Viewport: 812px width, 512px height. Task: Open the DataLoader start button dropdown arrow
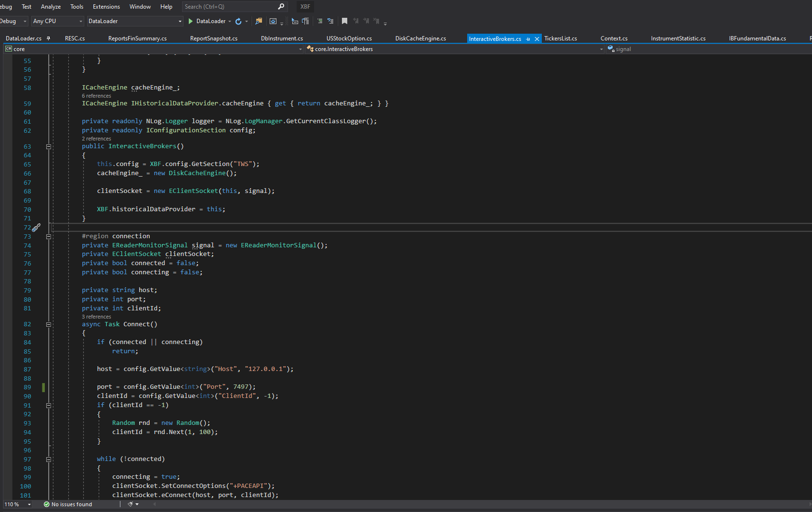coord(230,21)
